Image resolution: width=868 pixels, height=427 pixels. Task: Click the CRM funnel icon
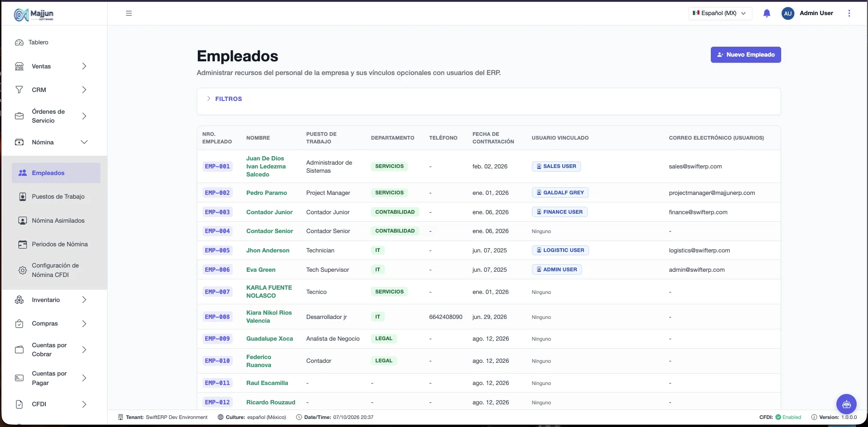[x=19, y=90]
